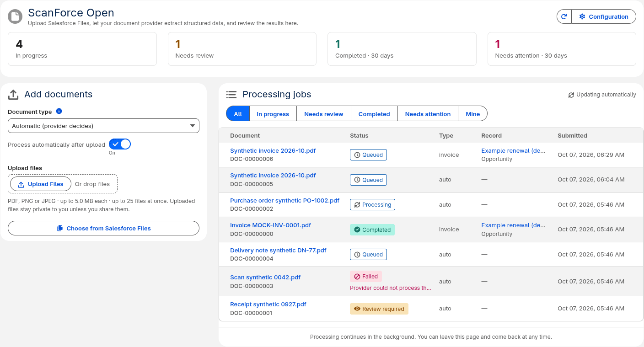Click the Document column header
The height and width of the screenshot is (347, 644).
coord(245,135)
